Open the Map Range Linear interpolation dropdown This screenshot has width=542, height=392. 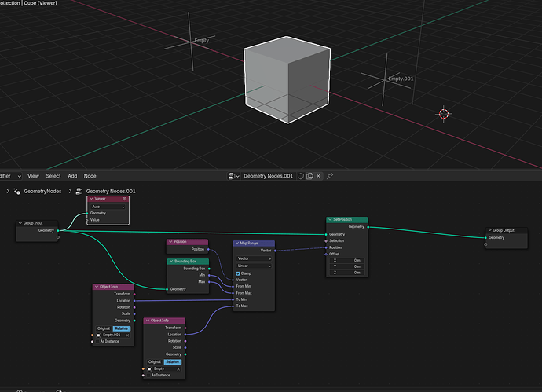(254, 266)
